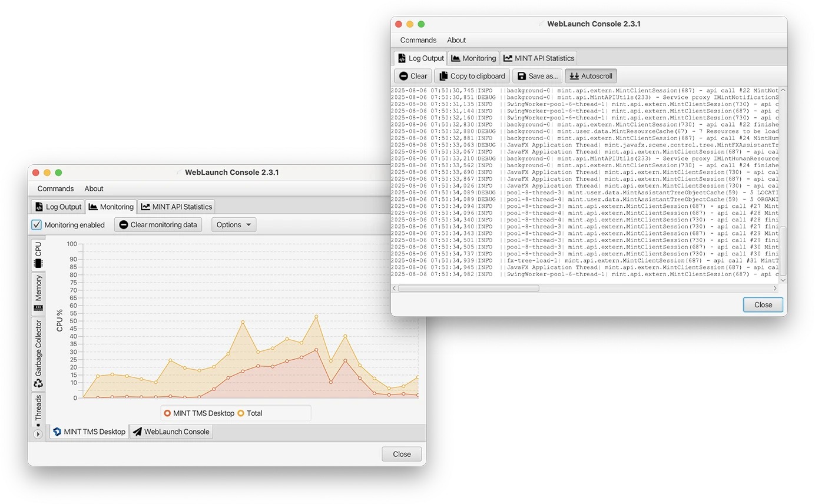The width and height of the screenshot is (815, 504).
Task: Click the log line stamped 07:50:32,880
Action: [585, 131]
